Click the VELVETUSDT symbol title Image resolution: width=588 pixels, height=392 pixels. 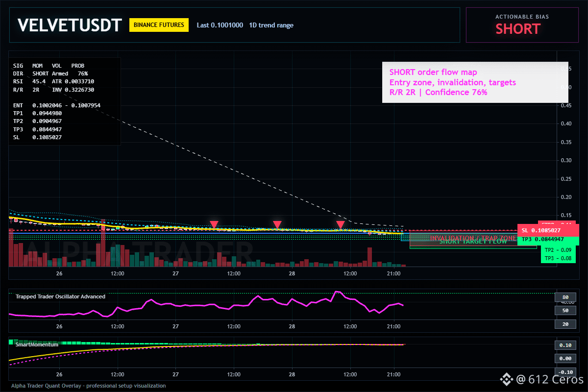coord(70,25)
